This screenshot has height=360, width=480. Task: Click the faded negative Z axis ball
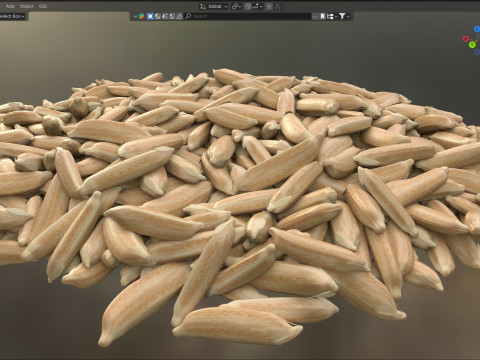tap(477, 52)
